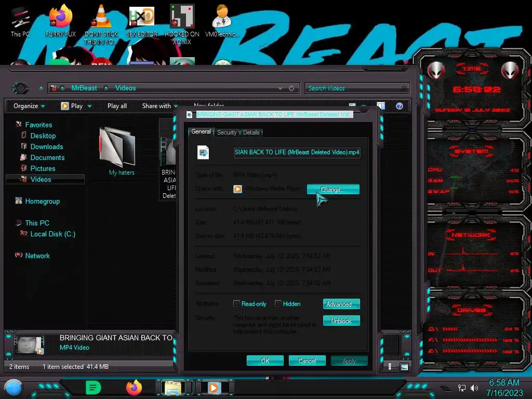This screenshot has height=399, width=532.
Task: Select Downloads in the navigation pane
Action: click(x=47, y=147)
